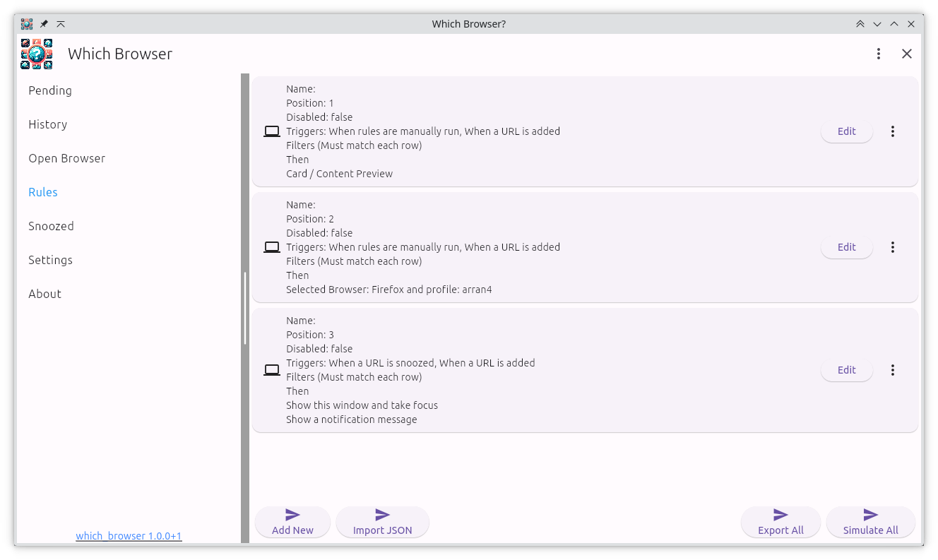Open more options for Position 3 rule
The image size is (938, 560).
pos(893,370)
